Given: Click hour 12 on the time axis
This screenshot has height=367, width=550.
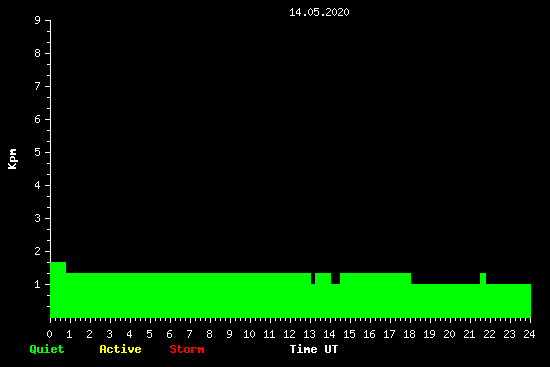Looking at the screenshot, I should 289,334.
